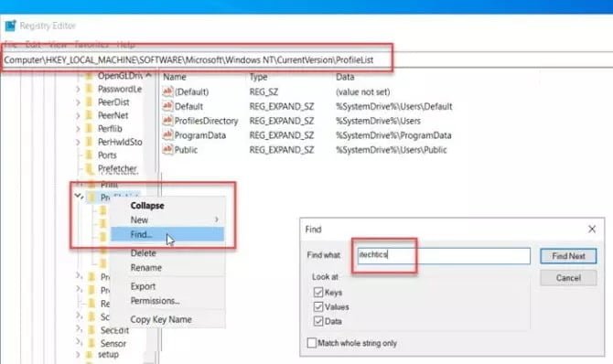The image size is (613, 364).
Task: Click the (Default) value icon
Action: click(167, 91)
